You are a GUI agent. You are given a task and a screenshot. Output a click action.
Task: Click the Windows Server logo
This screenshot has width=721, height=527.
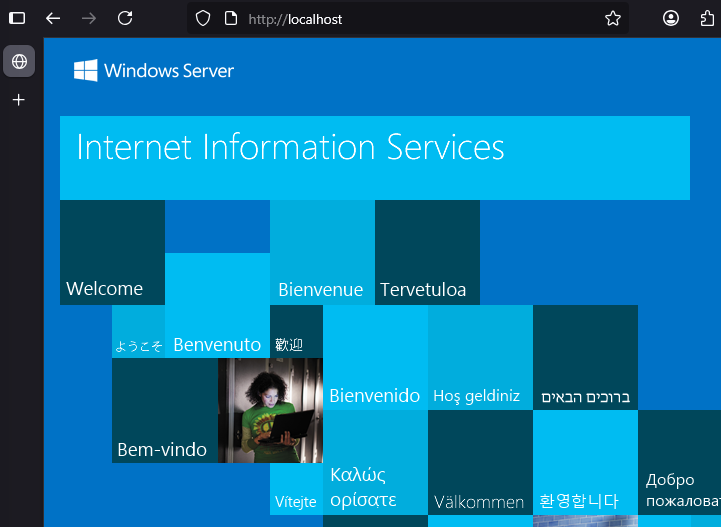[x=153, y=70]
